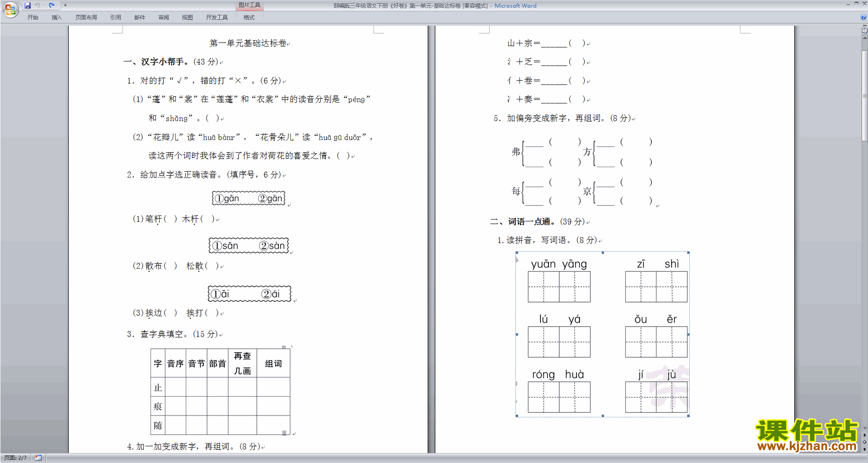Switch to the 视图 ribbon tab

point(187,18)
